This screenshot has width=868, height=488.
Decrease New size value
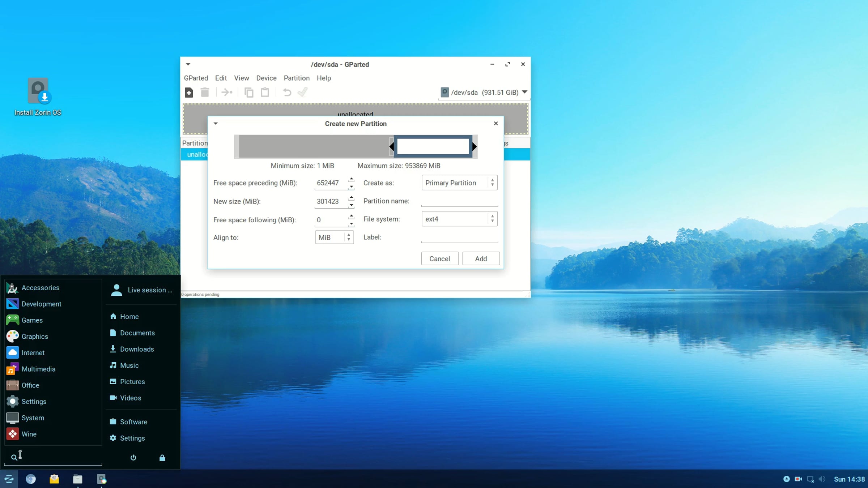351,205
